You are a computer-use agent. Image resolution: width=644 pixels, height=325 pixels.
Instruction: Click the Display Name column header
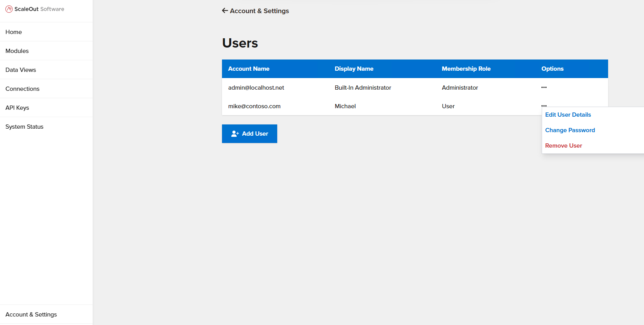(x=354, y=69)
